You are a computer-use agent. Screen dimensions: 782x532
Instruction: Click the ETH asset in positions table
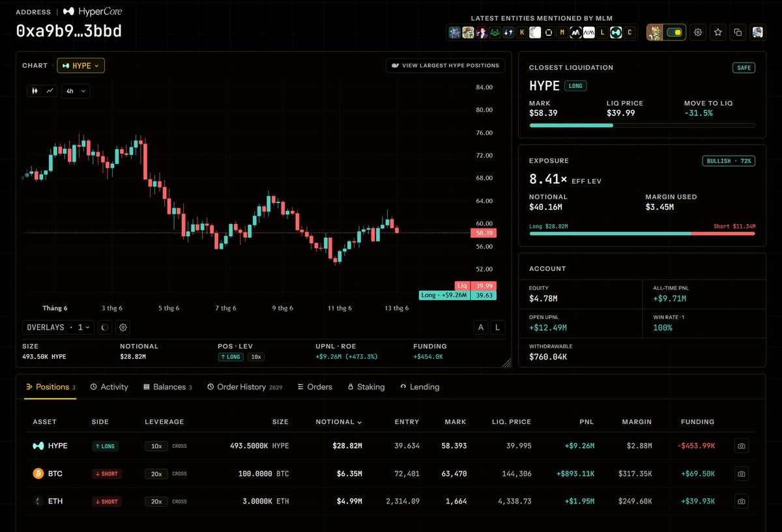tap(48, 501)
